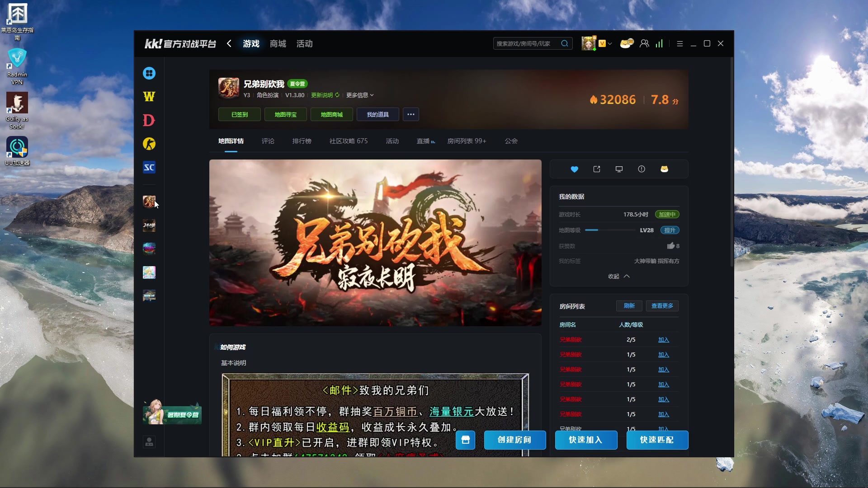Open the purple-teal map thumbnail in sidebar
This screenshot has height=488, width=868.
point(149,249)
